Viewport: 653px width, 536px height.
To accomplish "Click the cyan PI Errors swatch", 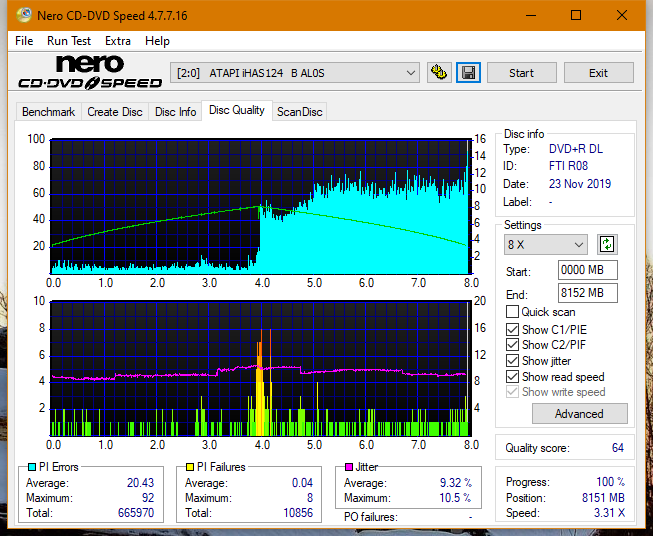I will click(32, 467).
